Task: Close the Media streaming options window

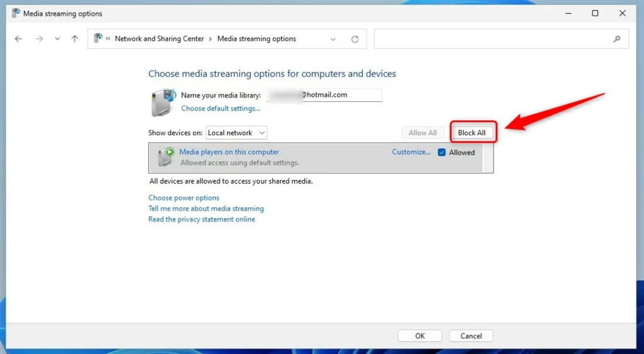Action: pyautogui.click(x=622, y=14)
